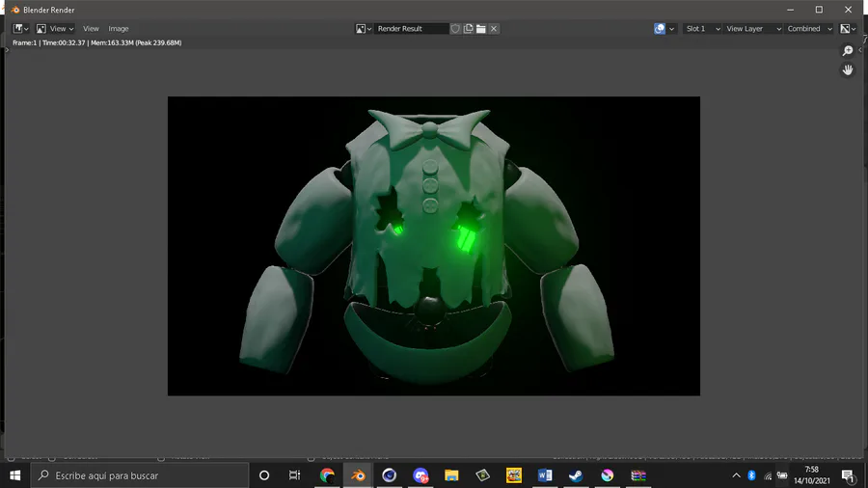The height and width of the screenshot is (488, 868).
Task: Click the new image duplicate icon
Action: (x=469, y=29)
